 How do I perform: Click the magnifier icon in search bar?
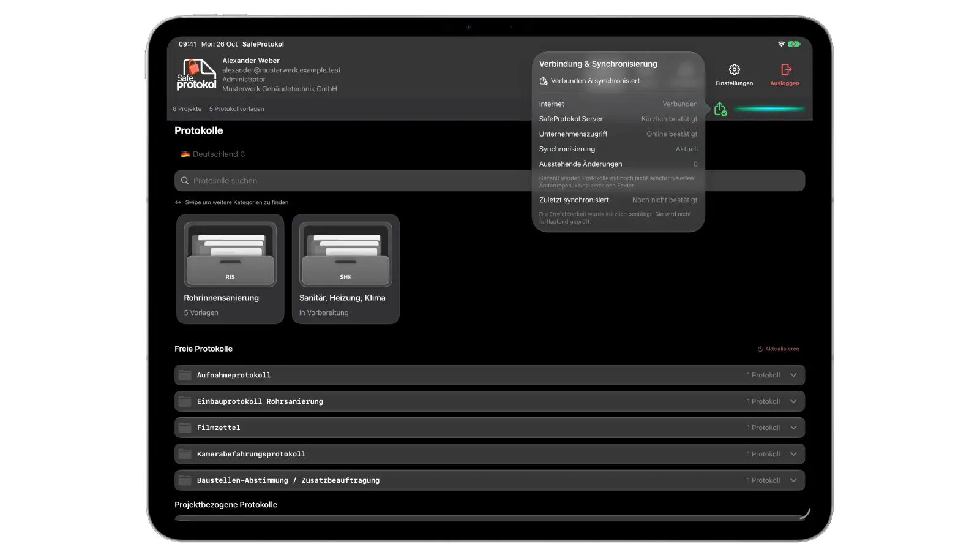[185, 181]
